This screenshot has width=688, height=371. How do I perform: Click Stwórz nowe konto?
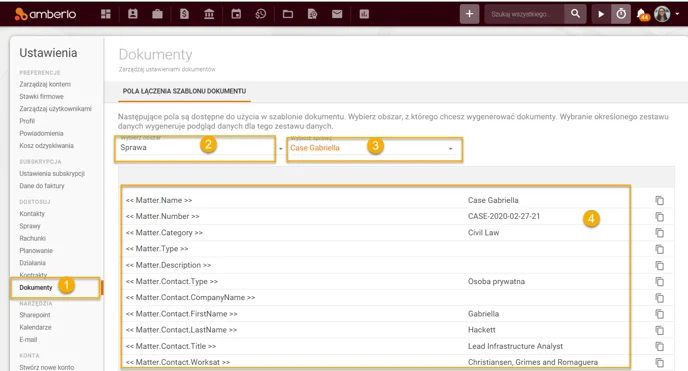(x=47, y=367)
